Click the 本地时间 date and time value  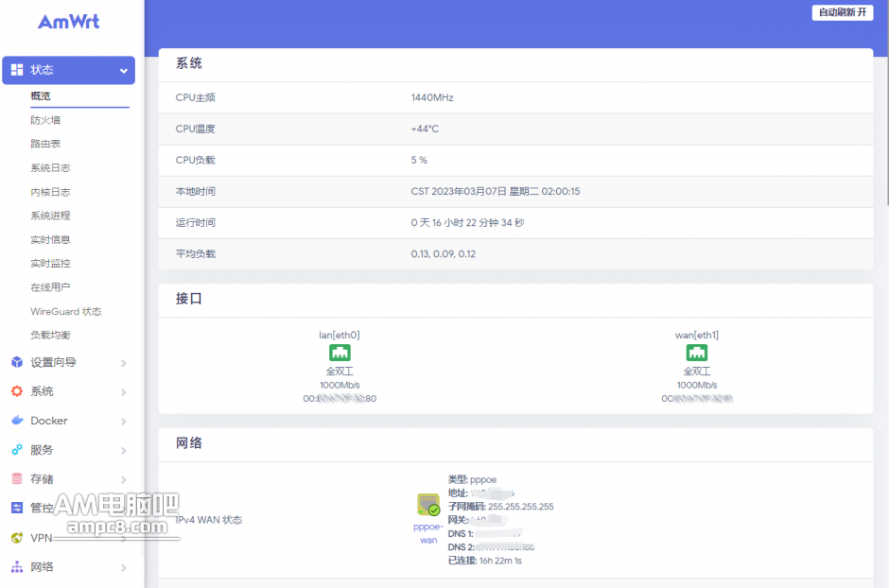point(496,192)
